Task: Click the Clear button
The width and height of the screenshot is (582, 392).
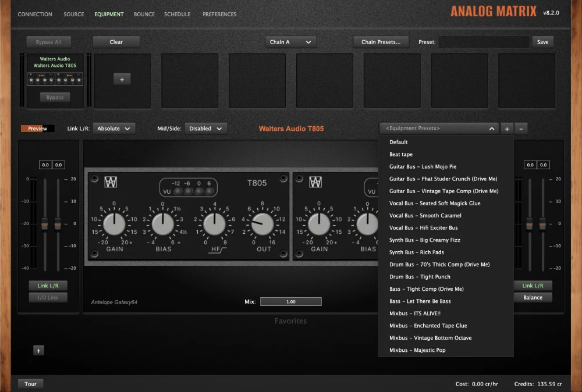Action: [x=116, y=42]
